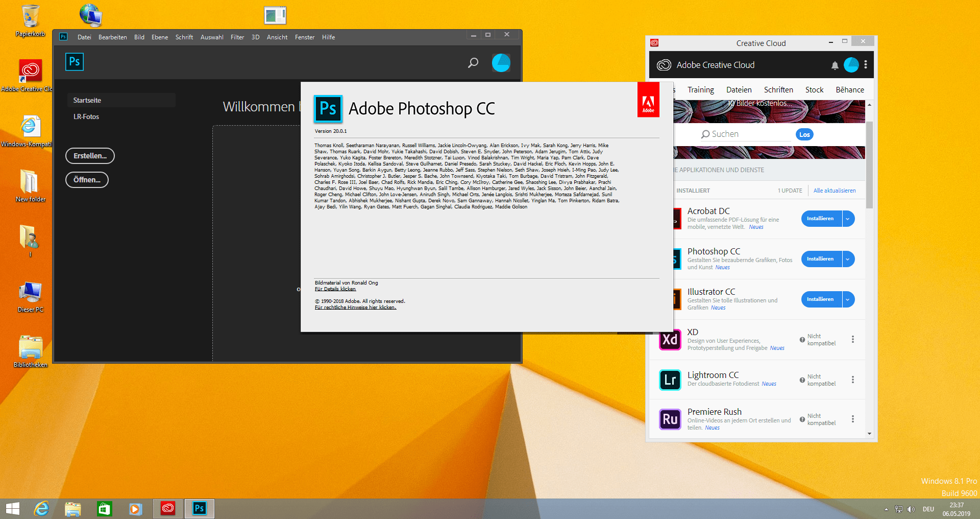Open the Ebene menu in Photoshop
The width and height of the screenshot is (980, 519).
(160, 37)
